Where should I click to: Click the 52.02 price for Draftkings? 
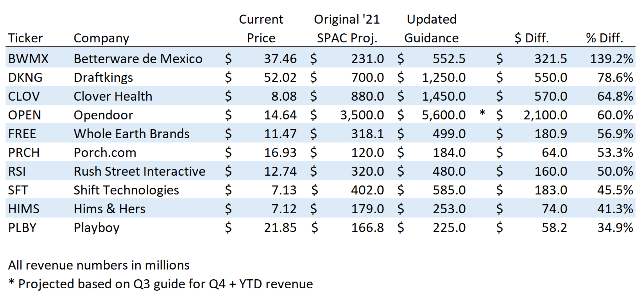280,77
